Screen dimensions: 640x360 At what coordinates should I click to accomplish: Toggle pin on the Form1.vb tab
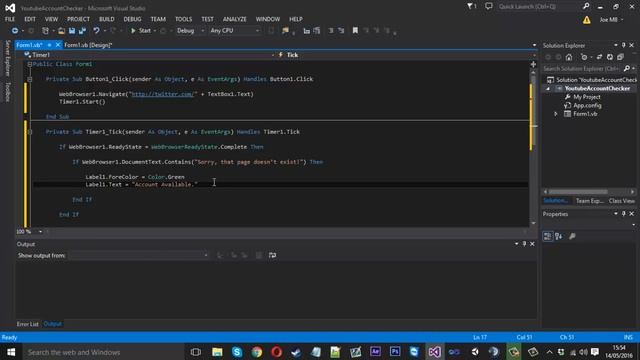click(49, 45)
